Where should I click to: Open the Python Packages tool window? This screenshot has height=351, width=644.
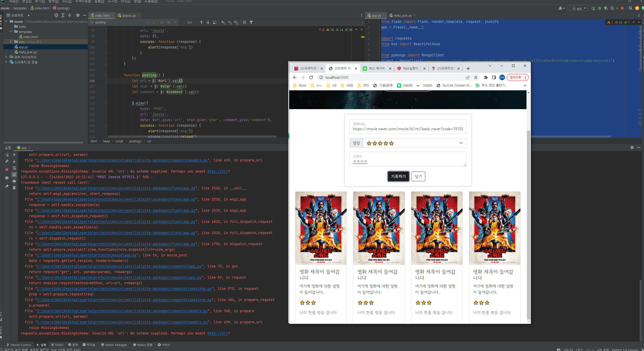point(114,345)
